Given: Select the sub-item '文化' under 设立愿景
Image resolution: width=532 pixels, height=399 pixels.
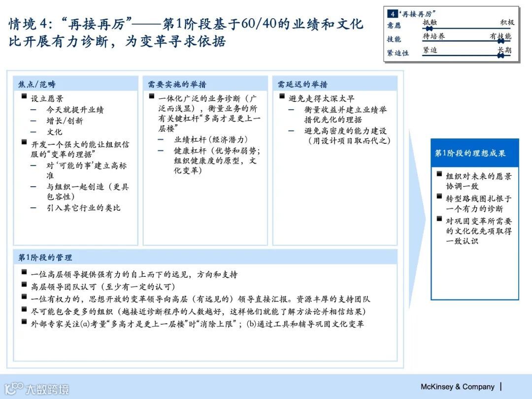Looking at the screenshot, I should tap(54, 132).
